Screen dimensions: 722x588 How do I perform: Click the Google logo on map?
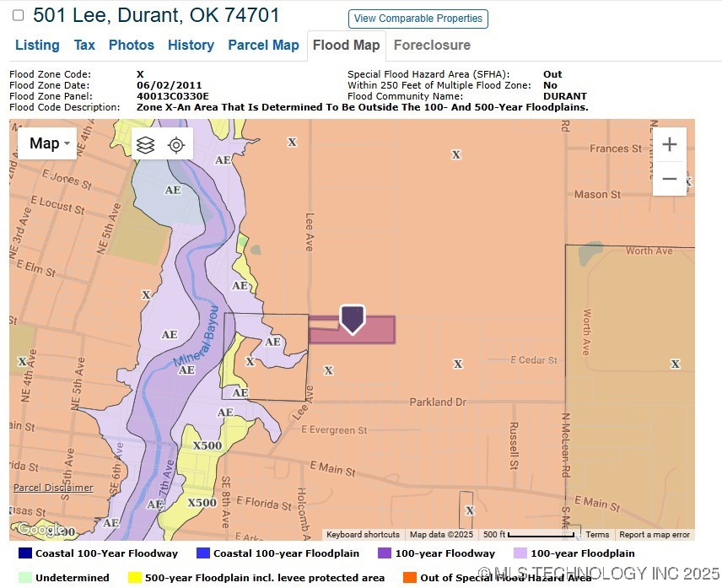pos(39,530)
